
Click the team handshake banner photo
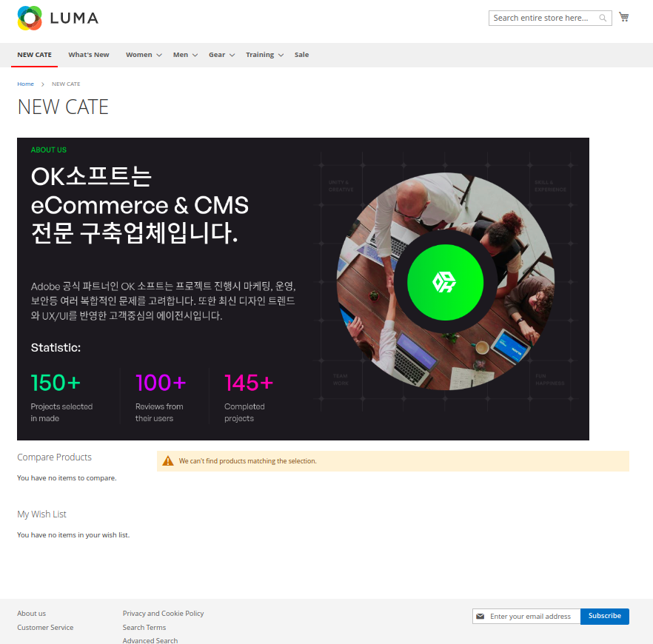click(x=445, y=281)
